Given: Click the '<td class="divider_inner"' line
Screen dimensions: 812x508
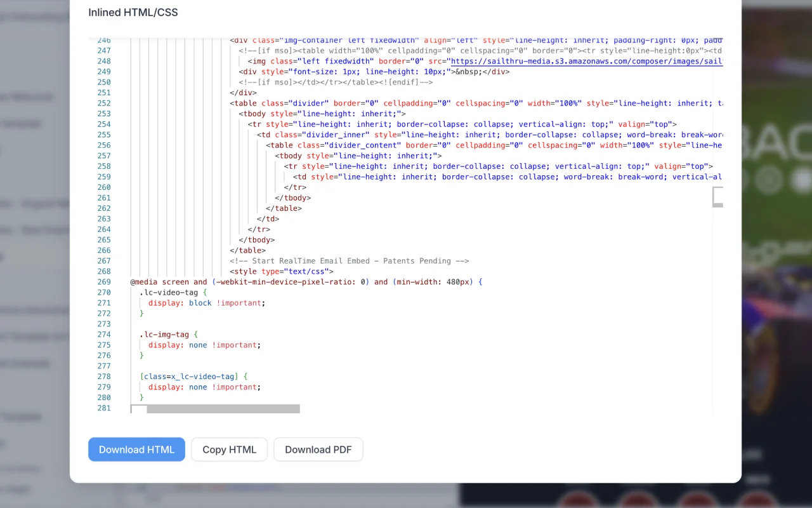Looking at the screenshot, I should pyautogui.click(x=490, y=135).
